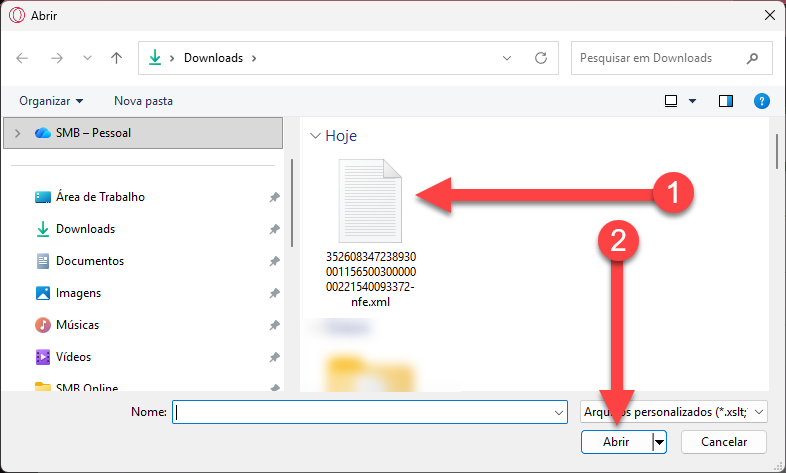Viewport: 786px width, 473px height.
Task: Click the magnifier search icon
Action: (752, 58)
